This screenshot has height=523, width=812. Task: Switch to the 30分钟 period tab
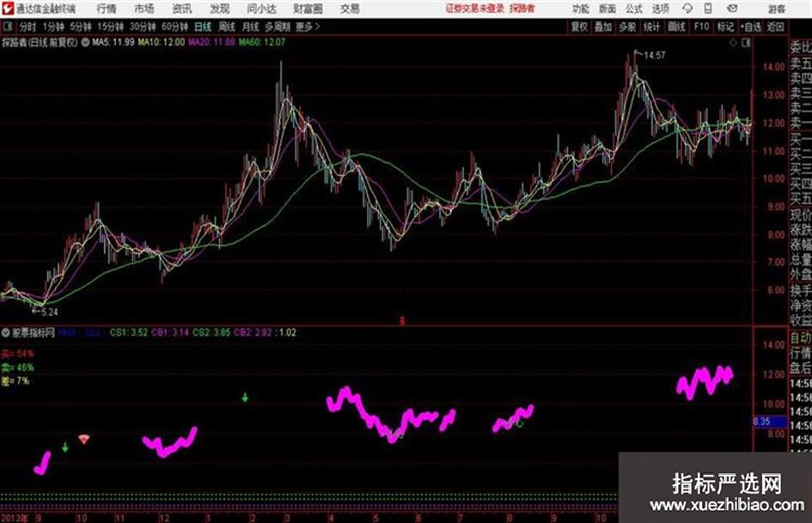point(143,27)
